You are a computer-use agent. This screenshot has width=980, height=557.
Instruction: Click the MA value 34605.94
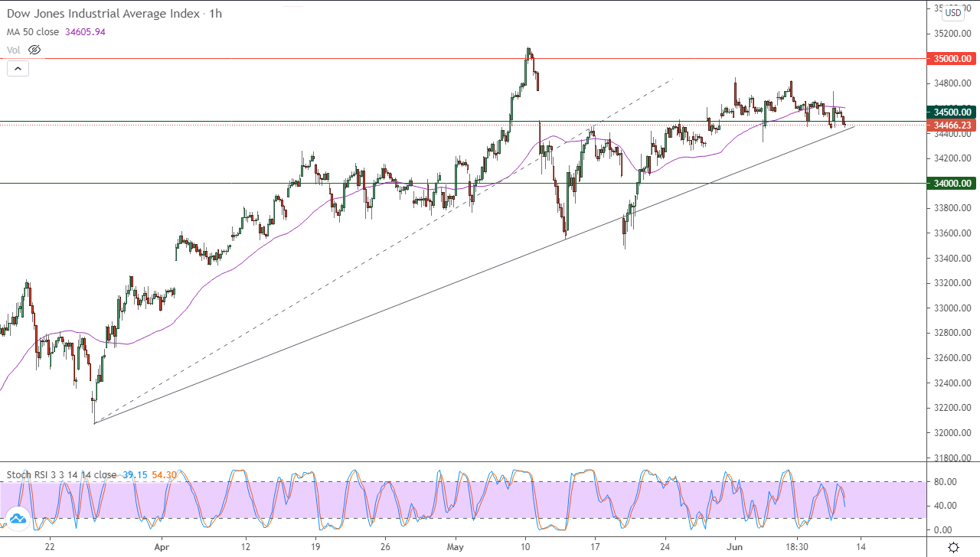point(86,32)
